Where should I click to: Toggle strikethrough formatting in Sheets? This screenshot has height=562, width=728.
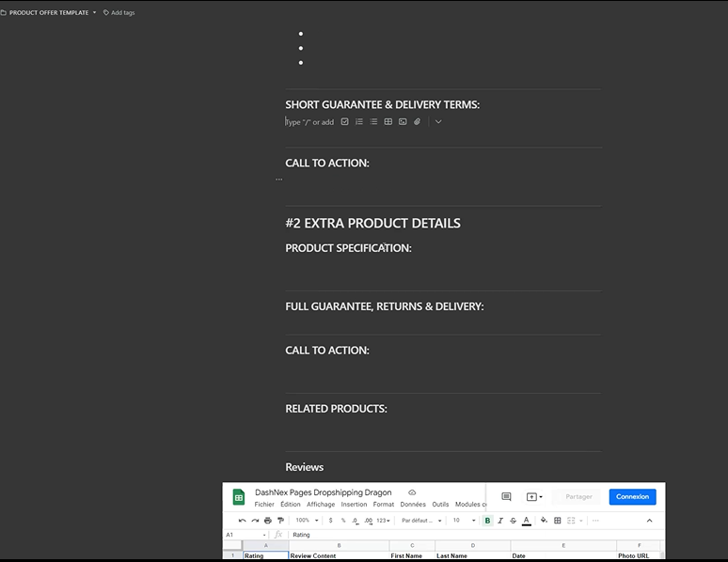(513, 521)
